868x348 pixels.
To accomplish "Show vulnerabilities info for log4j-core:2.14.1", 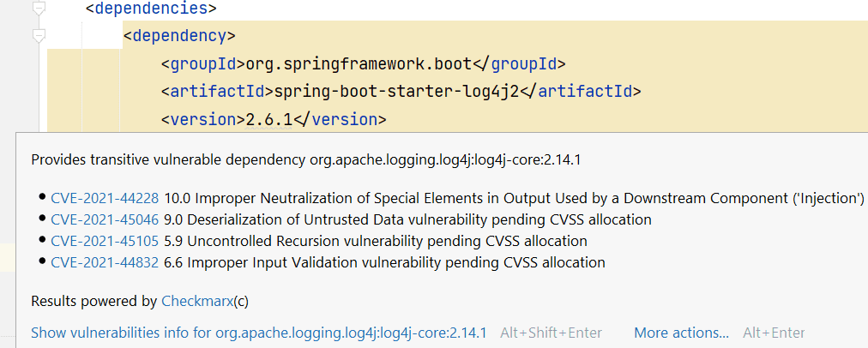I will (259, 333).
